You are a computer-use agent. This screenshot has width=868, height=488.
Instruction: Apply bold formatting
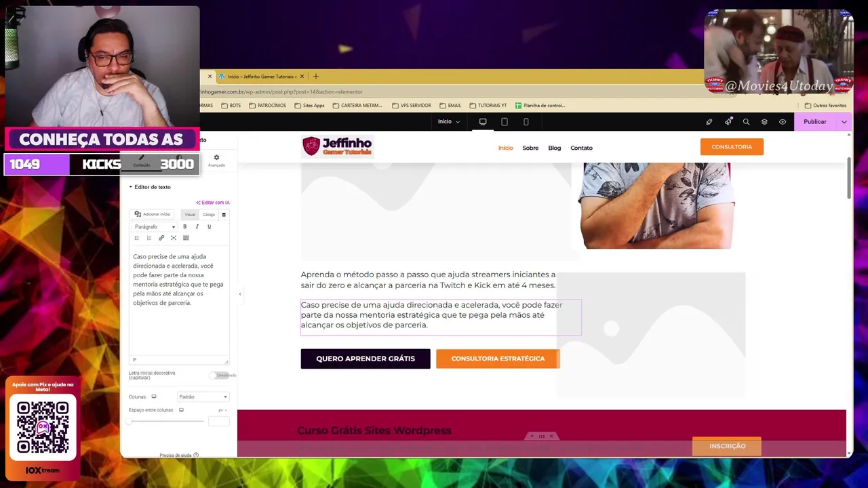point(184,227)
